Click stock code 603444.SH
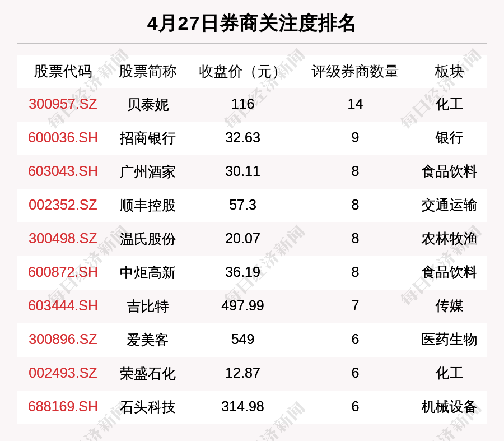 pyautogui.click(x=63, y=305)
